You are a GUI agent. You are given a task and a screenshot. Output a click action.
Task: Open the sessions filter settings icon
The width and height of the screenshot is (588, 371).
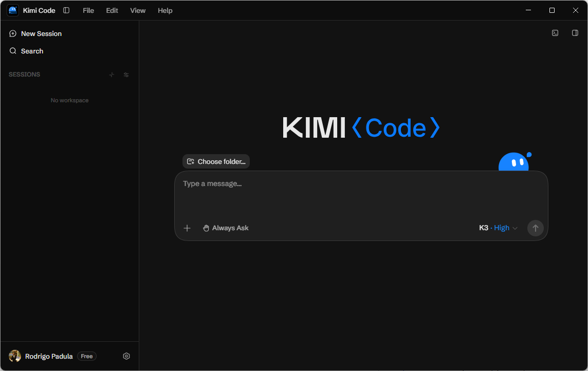126,75
